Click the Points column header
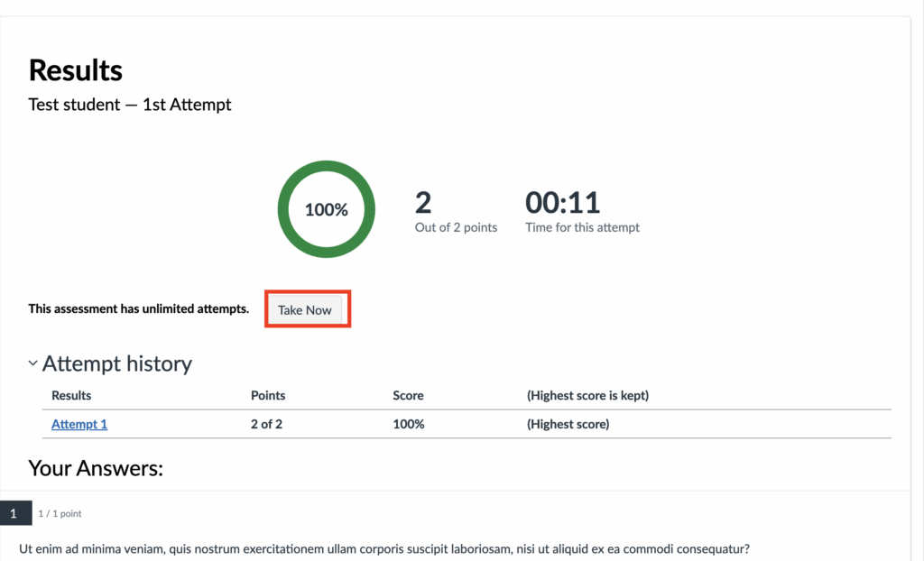 [268, 395]
